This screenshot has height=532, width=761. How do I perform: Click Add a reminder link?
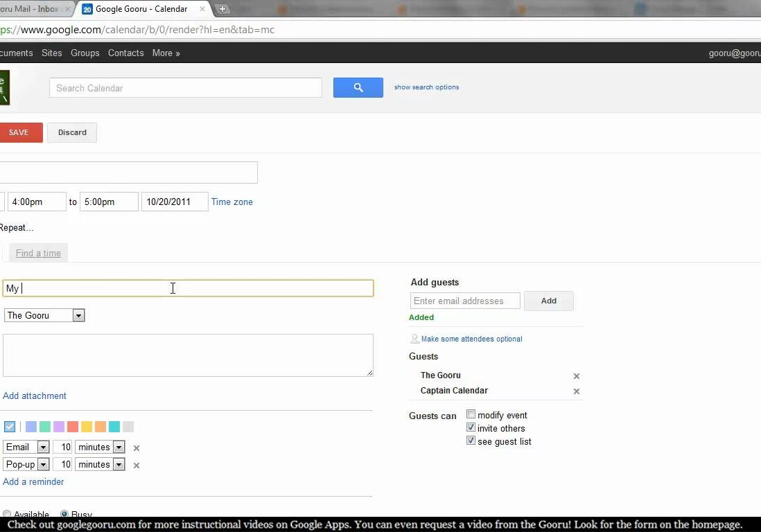(x=33, y=481)
